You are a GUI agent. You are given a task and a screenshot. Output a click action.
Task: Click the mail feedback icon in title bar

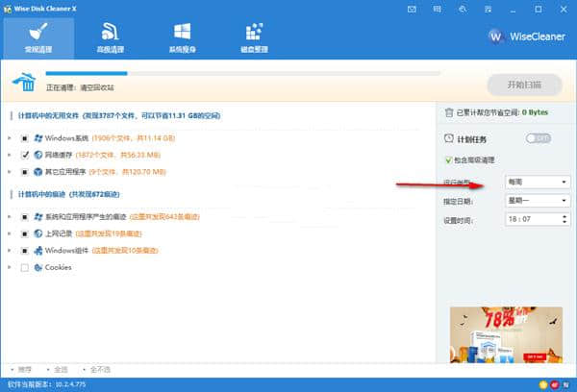(x=413, y=8)
